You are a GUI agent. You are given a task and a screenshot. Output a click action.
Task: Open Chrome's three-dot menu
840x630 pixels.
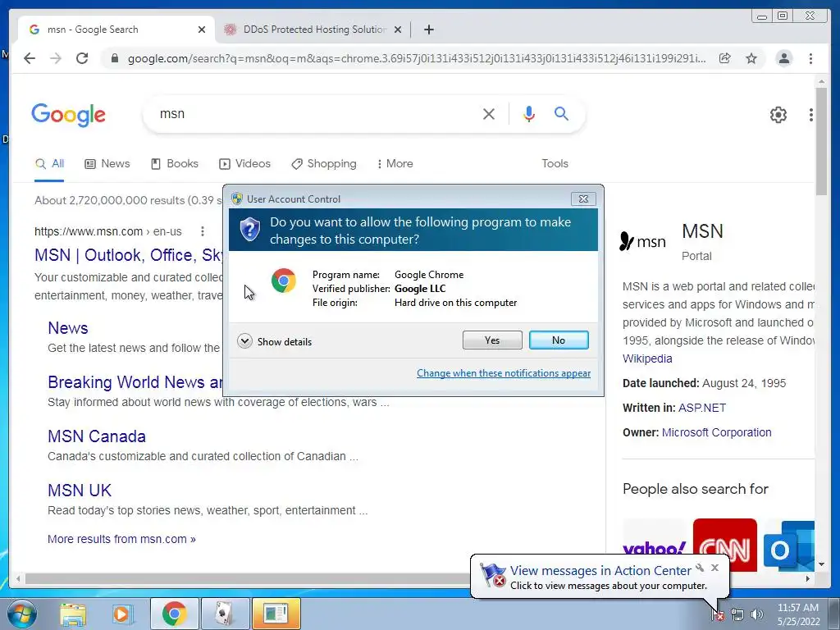[x=810, y=58]
